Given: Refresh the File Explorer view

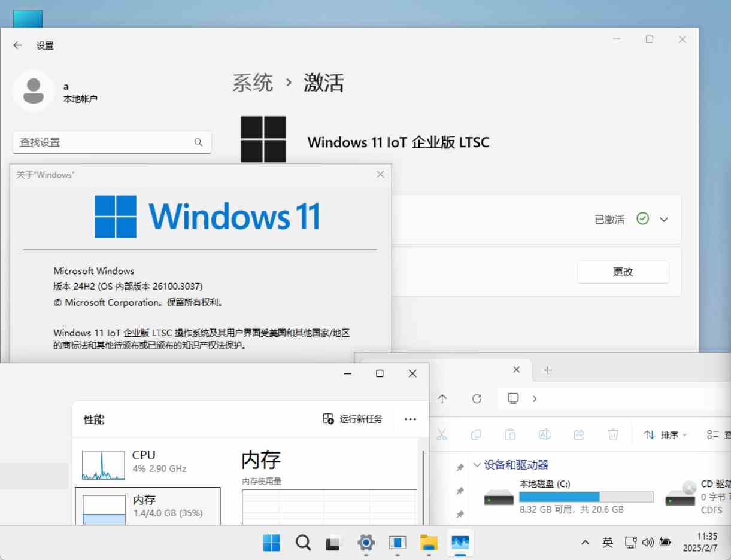Looking at the screenshot, I should 477,398.
